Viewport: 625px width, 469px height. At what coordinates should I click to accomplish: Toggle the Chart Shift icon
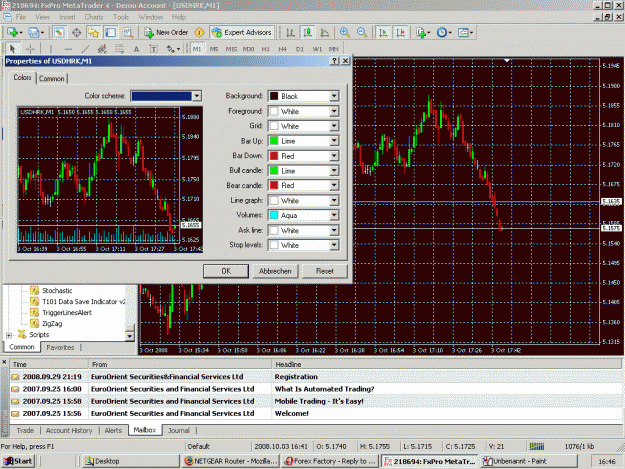point(401,33)
